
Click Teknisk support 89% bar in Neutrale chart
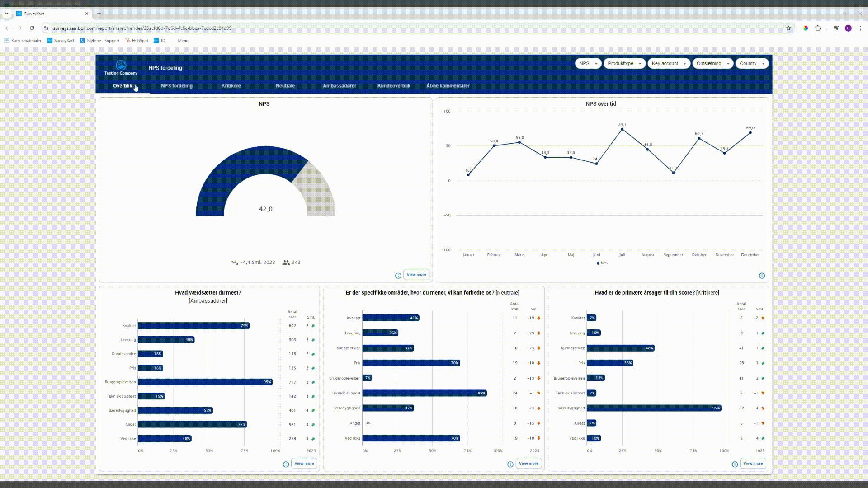click(x=425, y=393)
